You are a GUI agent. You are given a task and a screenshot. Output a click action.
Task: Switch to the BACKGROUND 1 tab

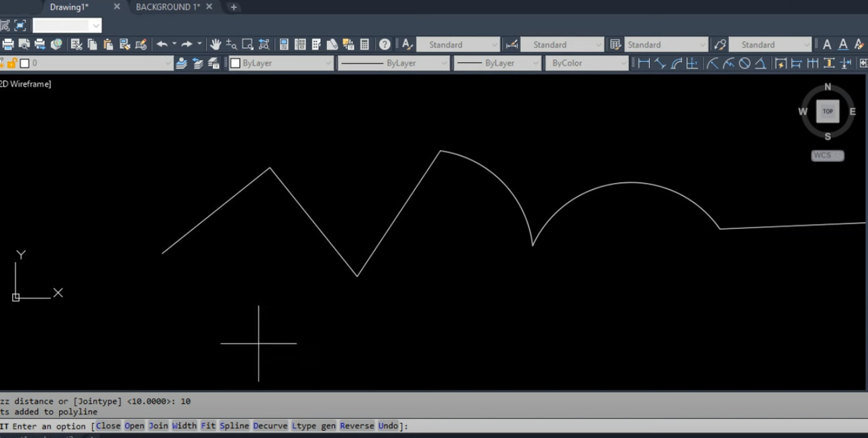click(x=167, y=7)
